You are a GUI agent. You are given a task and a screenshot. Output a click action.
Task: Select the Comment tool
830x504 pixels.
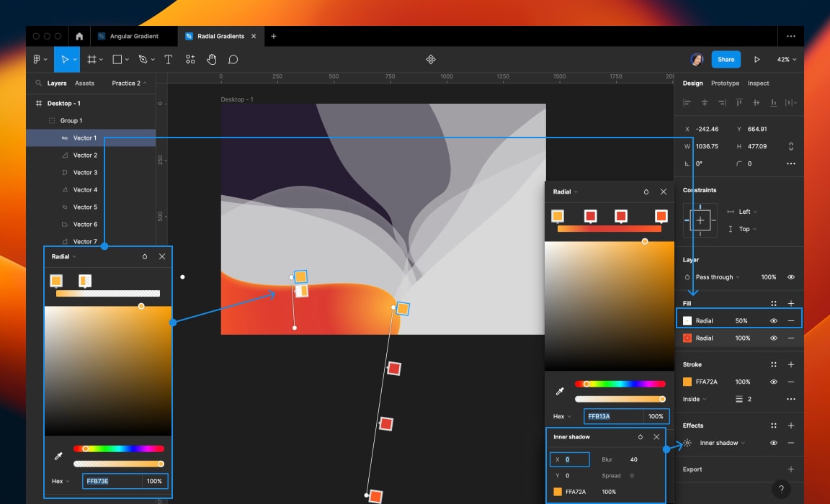[x=233, y=59]
